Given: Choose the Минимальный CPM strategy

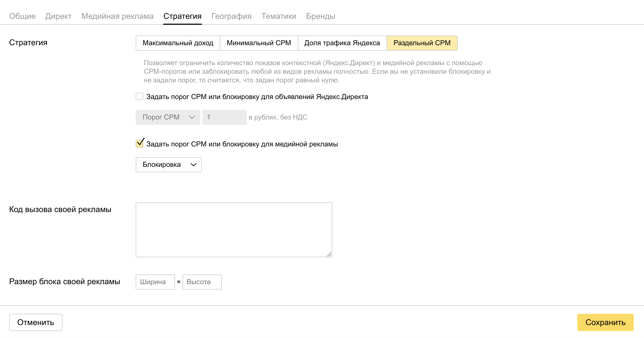Looking at the screenshot, I should coord(259,43).
